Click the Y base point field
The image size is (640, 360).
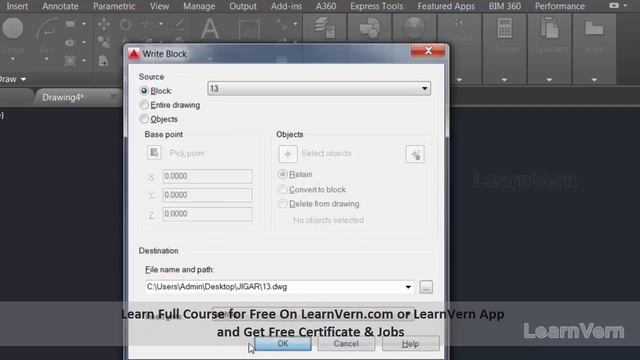click(207, 195)
